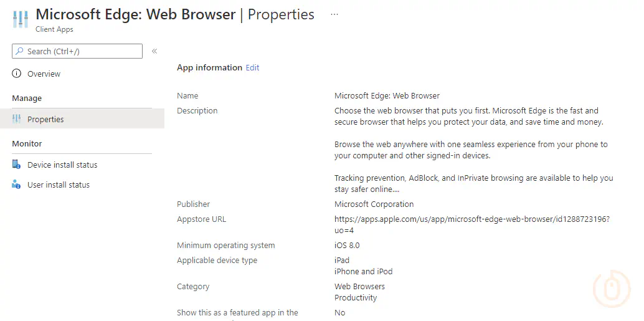Click the magnifier icon in the search box
This screenshot has height=321, width=644.
point(19,51)
